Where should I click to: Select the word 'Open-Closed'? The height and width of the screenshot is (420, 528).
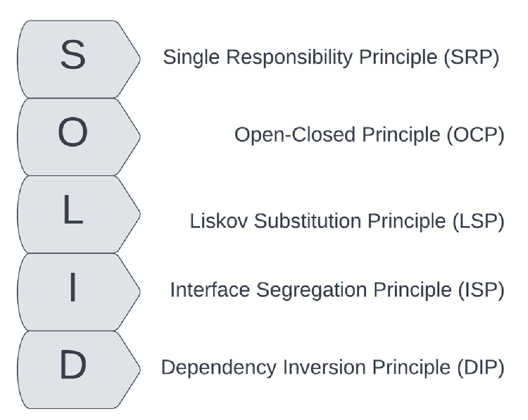(295, 136)
